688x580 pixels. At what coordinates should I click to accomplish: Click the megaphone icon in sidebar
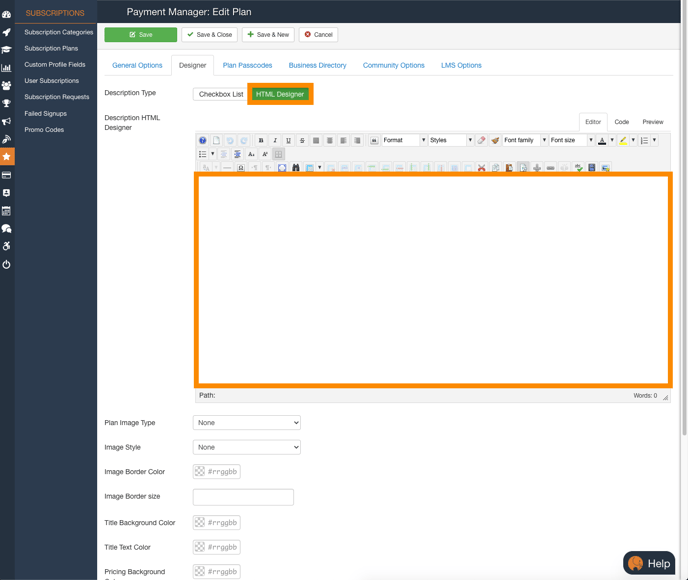(x=7, y=121)
